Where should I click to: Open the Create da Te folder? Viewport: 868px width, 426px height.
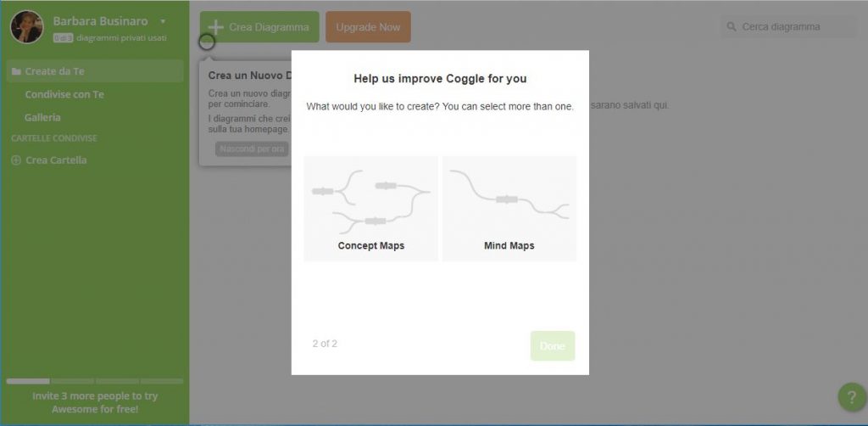pyautogui.click(x=95, y=71)
